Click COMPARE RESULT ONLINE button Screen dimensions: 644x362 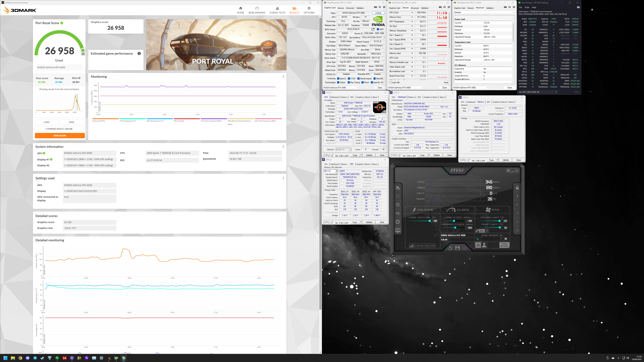[59, 129]
